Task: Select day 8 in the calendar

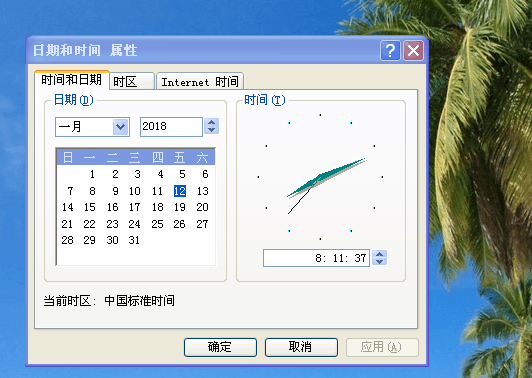Action: [x=92, y=191]
